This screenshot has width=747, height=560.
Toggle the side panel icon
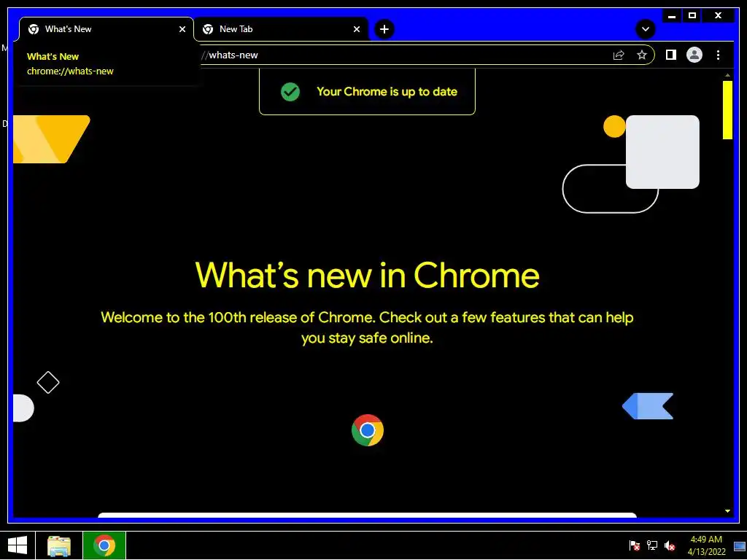click(x=671, y=55)
